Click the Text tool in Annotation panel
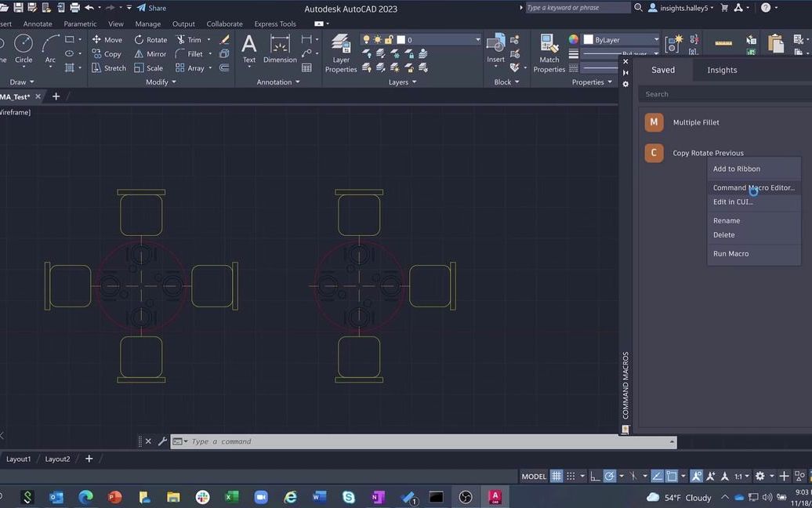812x508 pixels. click(248, 50)
